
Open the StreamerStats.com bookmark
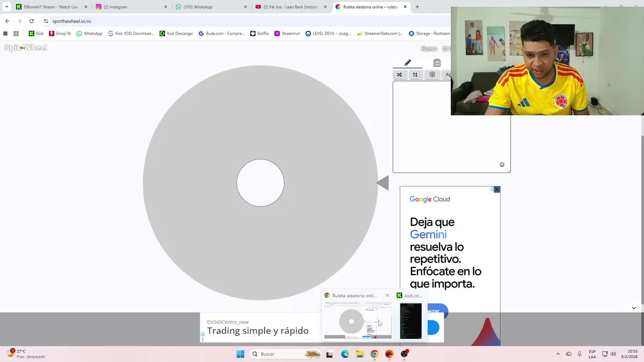point(380,34)
